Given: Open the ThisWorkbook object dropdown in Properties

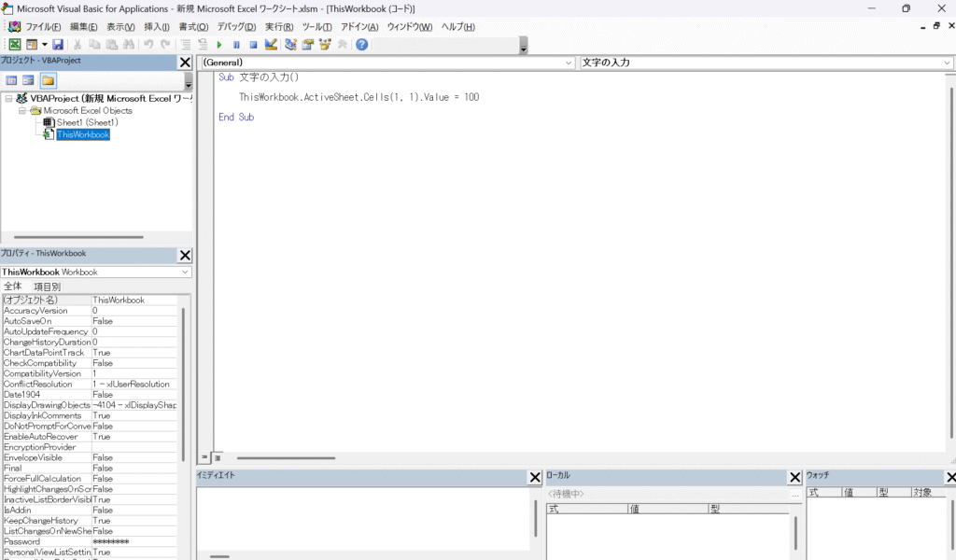Looking at the screenshot, I should tap(185, 273).
